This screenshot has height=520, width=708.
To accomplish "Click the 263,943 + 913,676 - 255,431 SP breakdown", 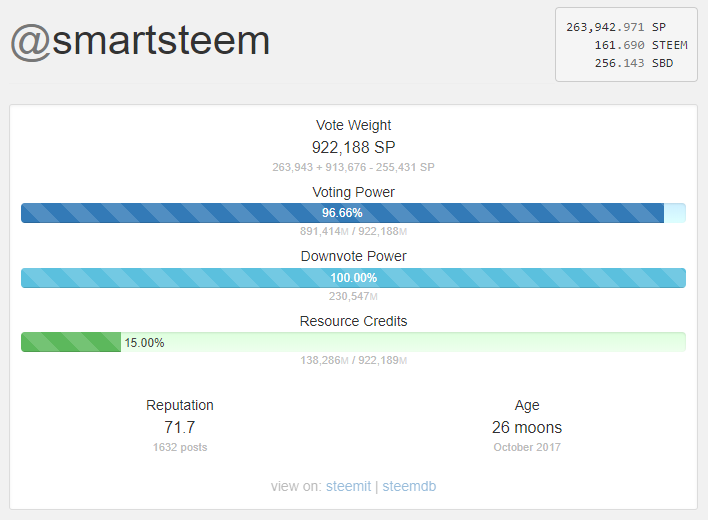I will click(x=354, y=167).
